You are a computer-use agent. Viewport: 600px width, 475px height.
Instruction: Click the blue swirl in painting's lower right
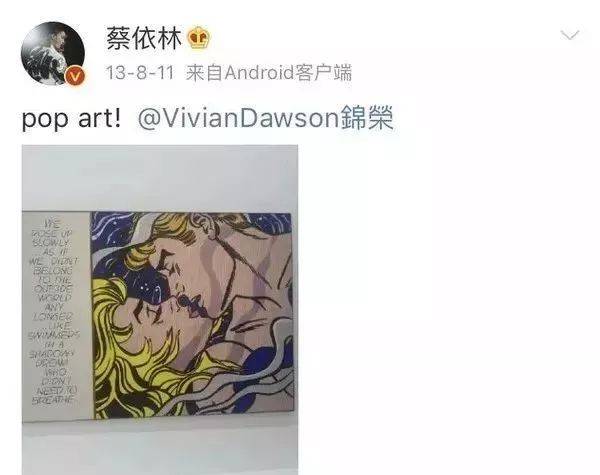pyautogui.click(x=260, y=364)
